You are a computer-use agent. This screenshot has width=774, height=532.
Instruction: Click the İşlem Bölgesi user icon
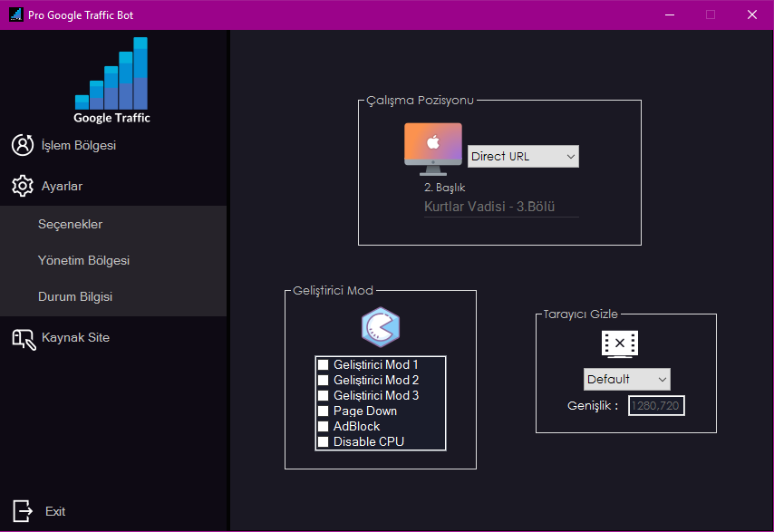coord(23,145)
